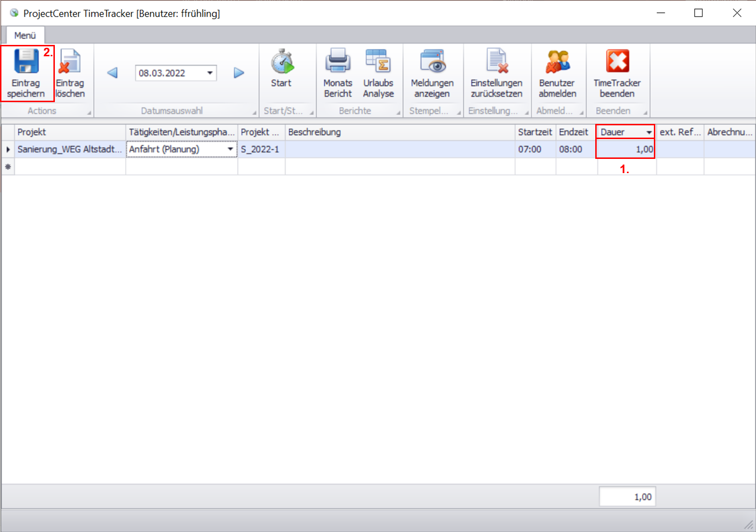Show Meldungen anzeigen
The image size is (756, 532).
432,62
